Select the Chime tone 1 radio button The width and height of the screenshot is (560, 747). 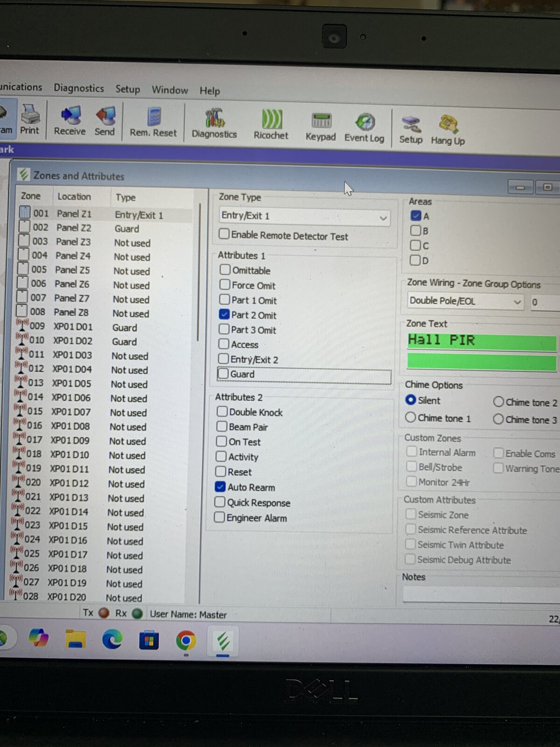click(411, 417)
